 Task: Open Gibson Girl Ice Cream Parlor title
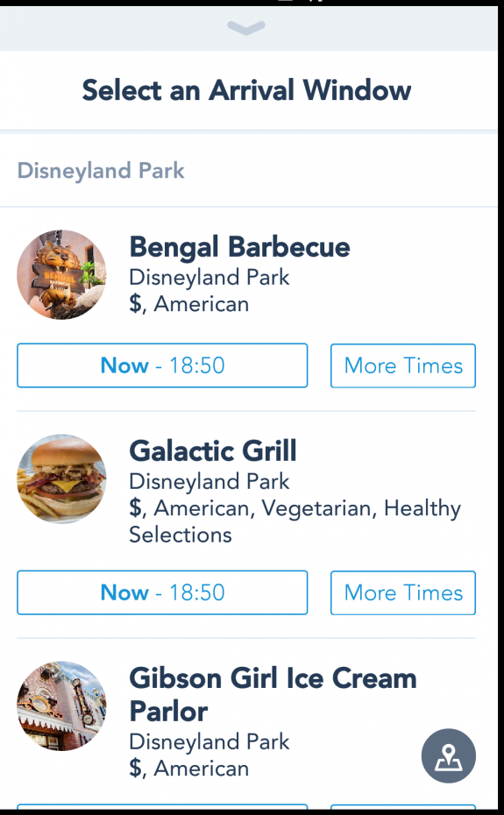(273, 694)
